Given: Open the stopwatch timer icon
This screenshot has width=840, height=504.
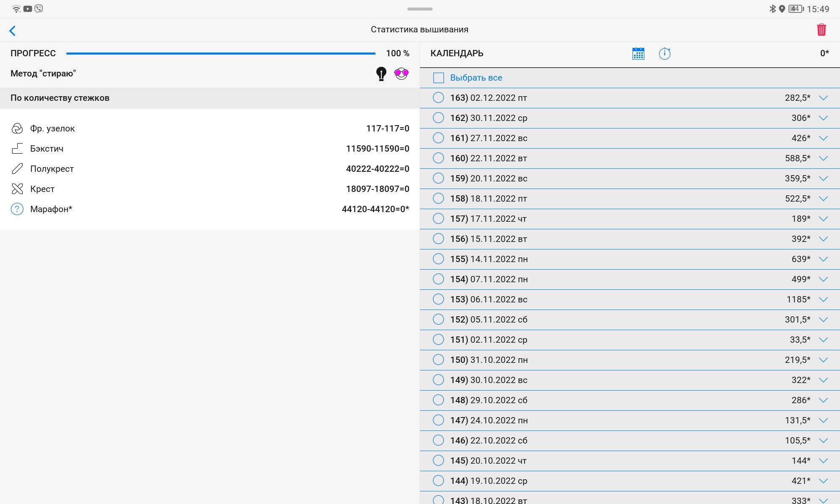Looking at the screenshot, I should click(664, 53).
